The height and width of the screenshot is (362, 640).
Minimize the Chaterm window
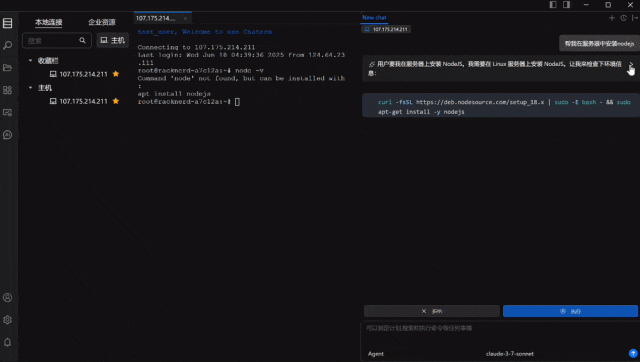tap(586, 4)
